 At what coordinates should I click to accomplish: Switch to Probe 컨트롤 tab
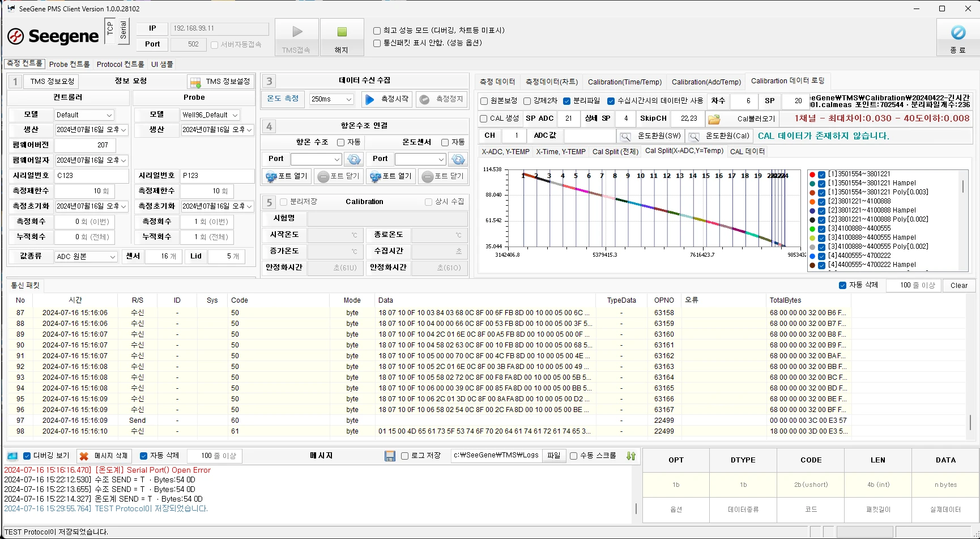coord(69,64)
